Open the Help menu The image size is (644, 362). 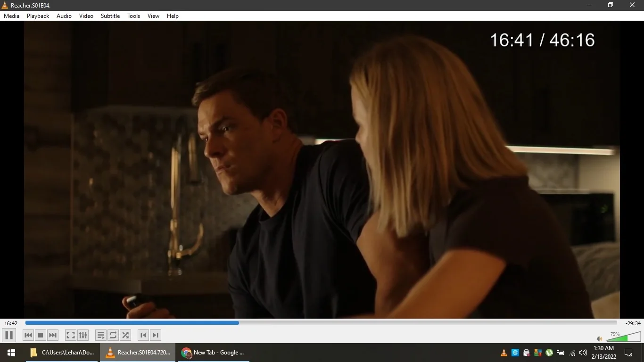[173, 16]
